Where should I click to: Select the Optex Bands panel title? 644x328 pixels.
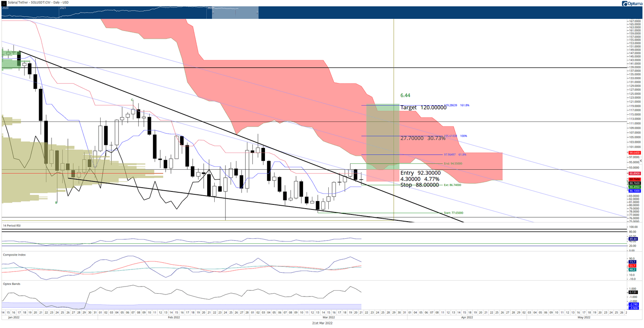point(11,284)
